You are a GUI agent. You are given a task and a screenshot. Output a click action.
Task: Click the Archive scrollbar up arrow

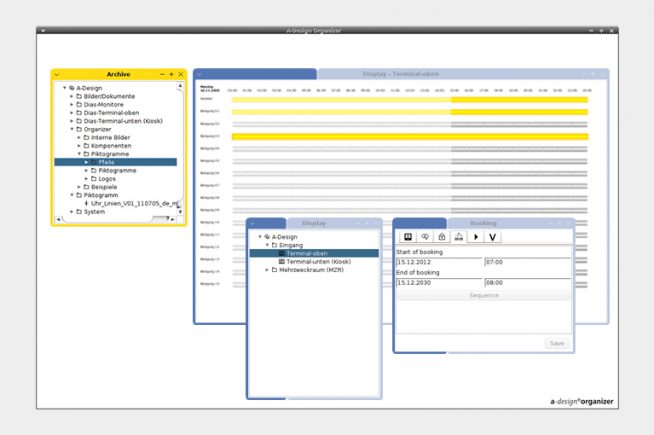point(180,86)
